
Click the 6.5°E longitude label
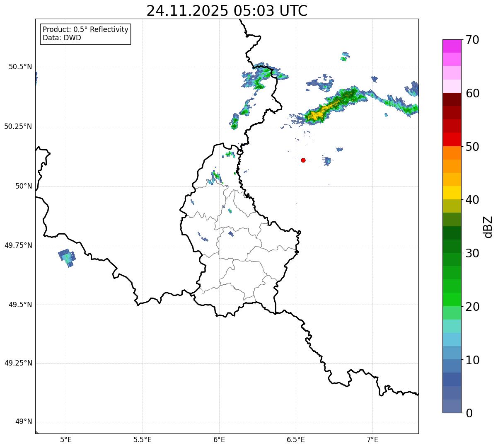coord(296,439)
